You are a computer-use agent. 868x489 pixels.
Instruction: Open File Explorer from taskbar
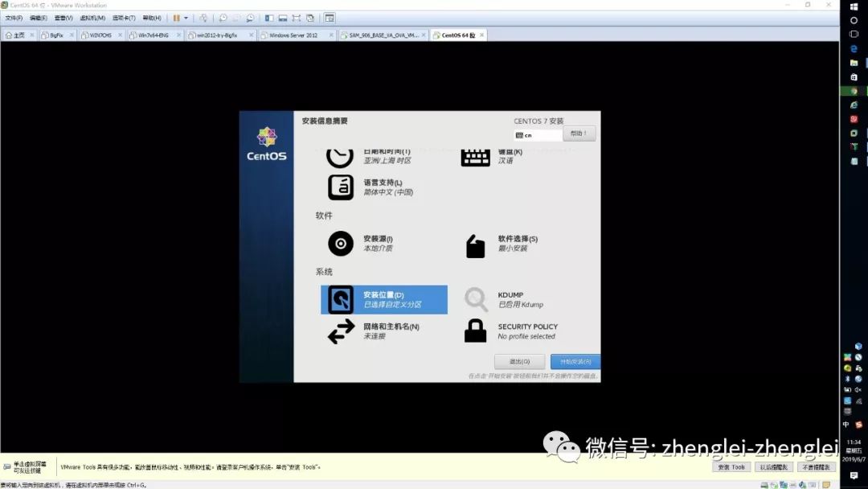point(854,63)
